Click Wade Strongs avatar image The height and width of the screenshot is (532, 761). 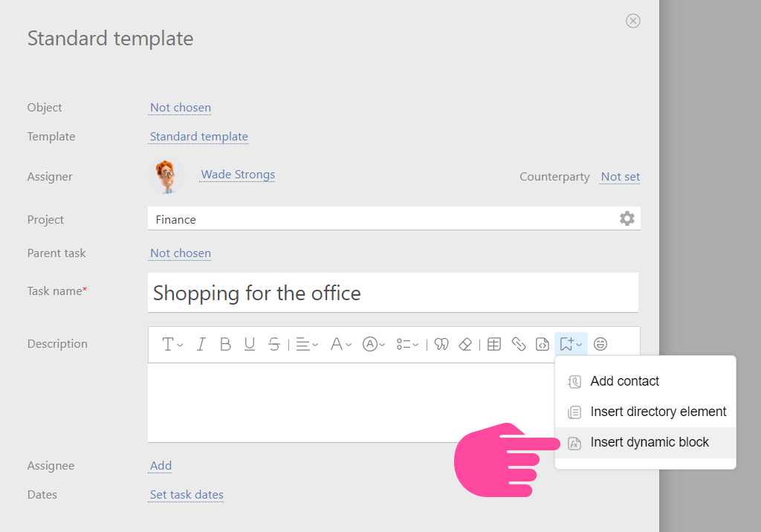click(x=166, y=176)
